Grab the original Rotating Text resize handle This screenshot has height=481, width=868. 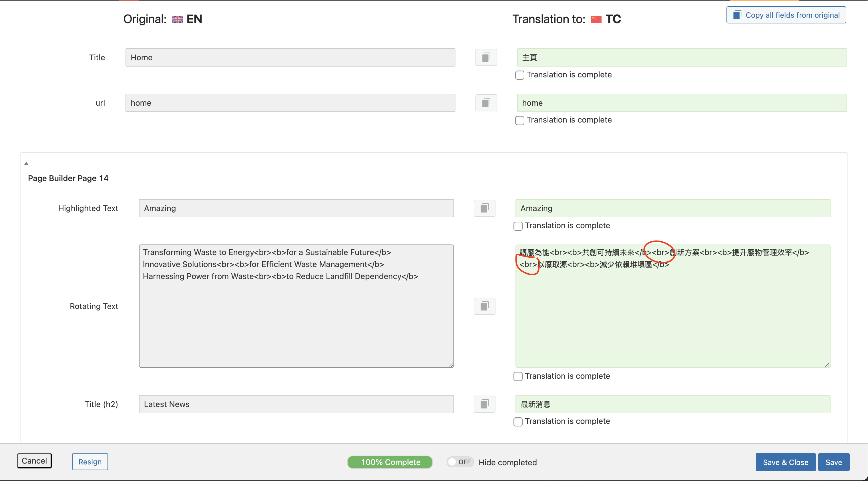(x=451, y=364)
